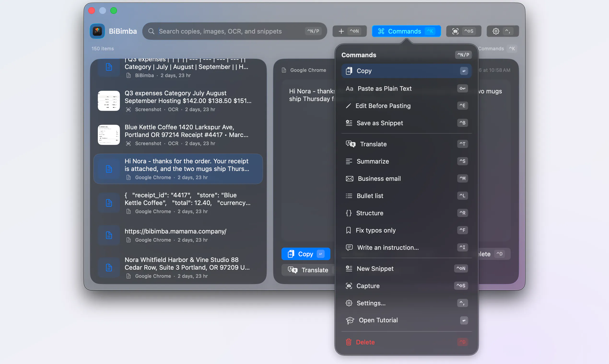
Task: Select the Blue Kettle Coffee receipt clip
Action: (178, 135)
